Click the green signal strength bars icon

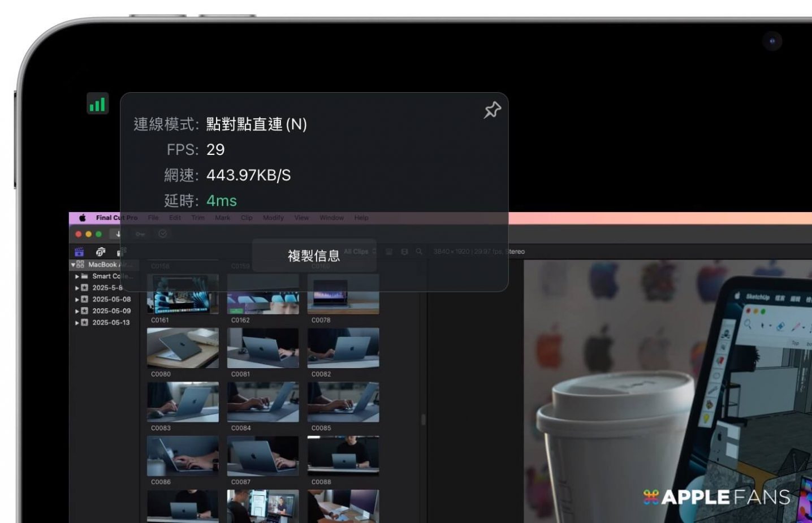pos(97,104)
